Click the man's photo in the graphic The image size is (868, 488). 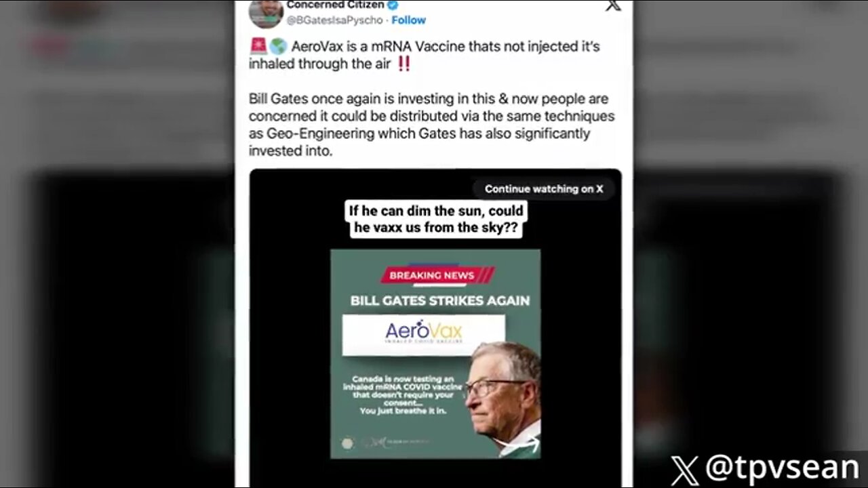tap(502, 400)
